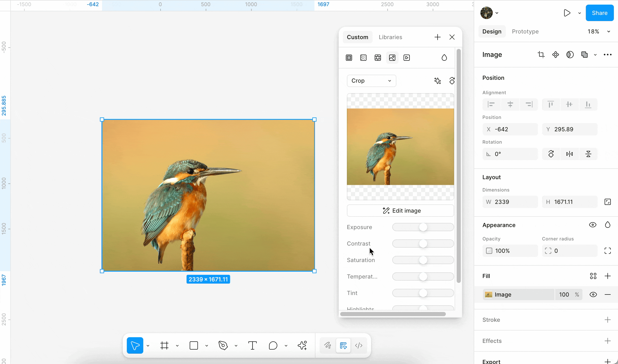
Task: Switch to Dev Mode code toggle
Action: 359,345
